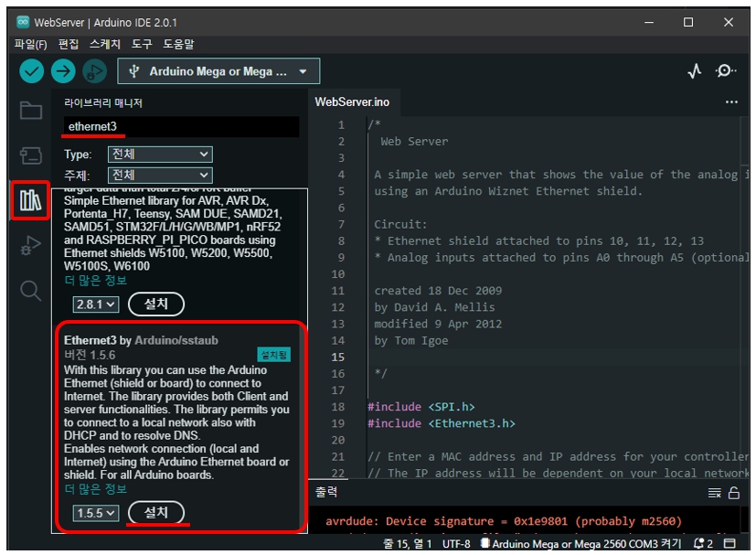Screen dimensions: 756x555
Task: Click the ethernet3 library search field
Action: click(x=180, y=126)
